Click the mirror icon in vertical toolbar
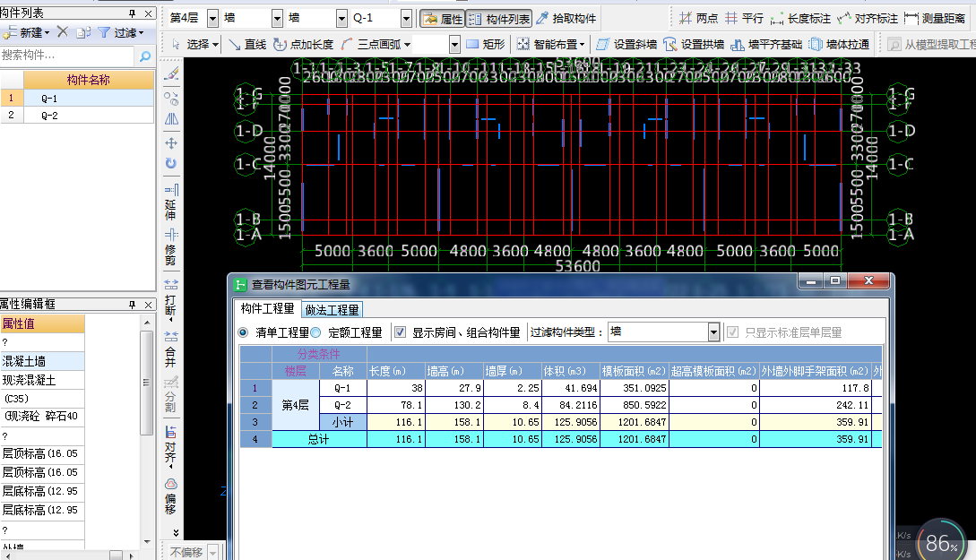The height and width of the screenshot is (560, 976). click(172, 119)
